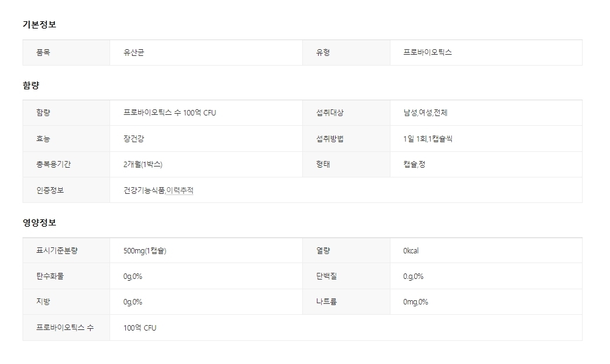The height and width of the screenshot is (364, 610).
Task: Click the 영양정보 section heading
Action: pyautogui.click(x=40, y=222)
